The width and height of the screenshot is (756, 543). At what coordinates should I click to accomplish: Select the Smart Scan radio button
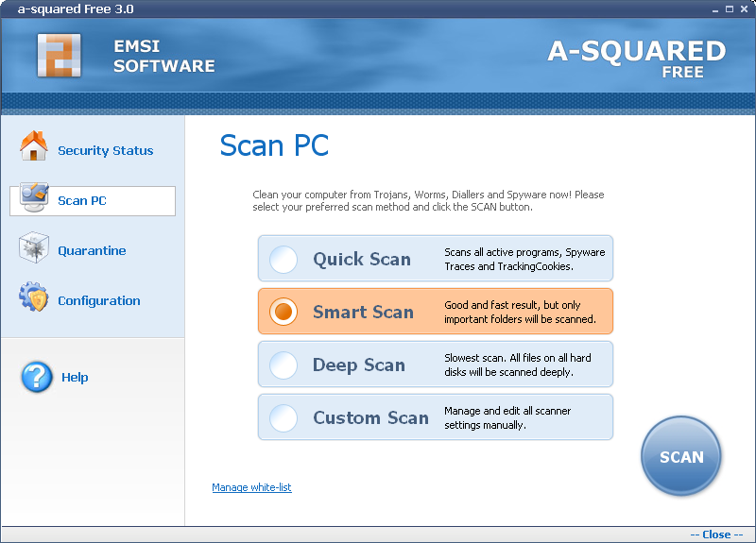tap(283, 312)
